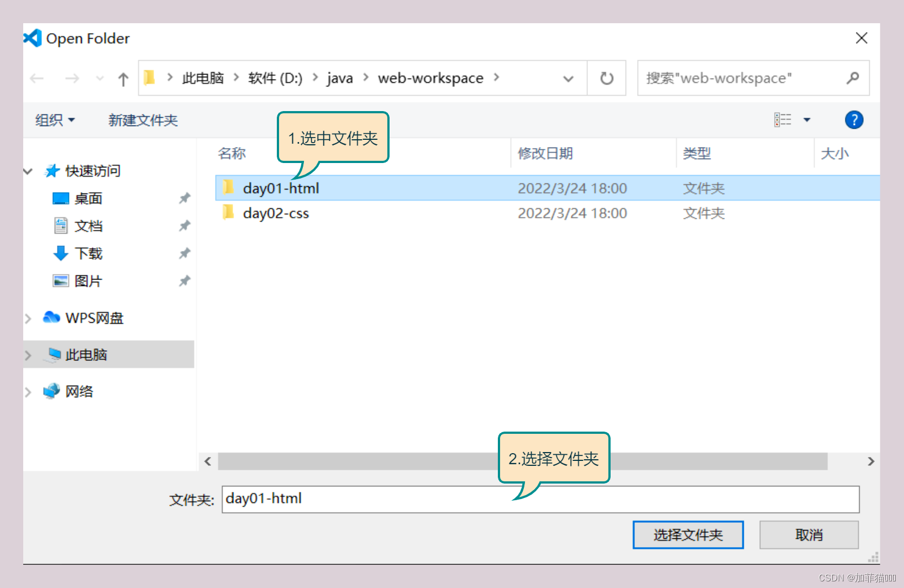Image resolution: width=904 pixels, height=588 pixels.
Task: Click horizontal scrollbar left arrow
Action: pyautogui.click(x=208, y=461)
